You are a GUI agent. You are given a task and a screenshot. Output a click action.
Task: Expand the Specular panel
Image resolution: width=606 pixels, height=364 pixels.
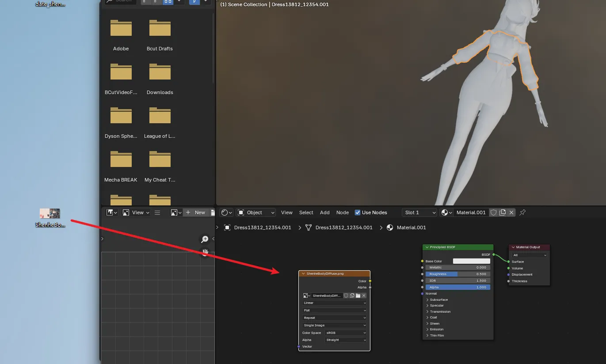pyautogui.click(x=435, y=305)
